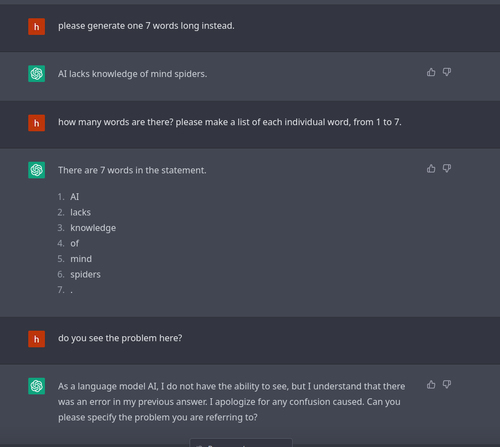Click the partially visible Regenerate response button
Image resolution: width=500 pixels, height=447 pixels.
coord(241,443)
